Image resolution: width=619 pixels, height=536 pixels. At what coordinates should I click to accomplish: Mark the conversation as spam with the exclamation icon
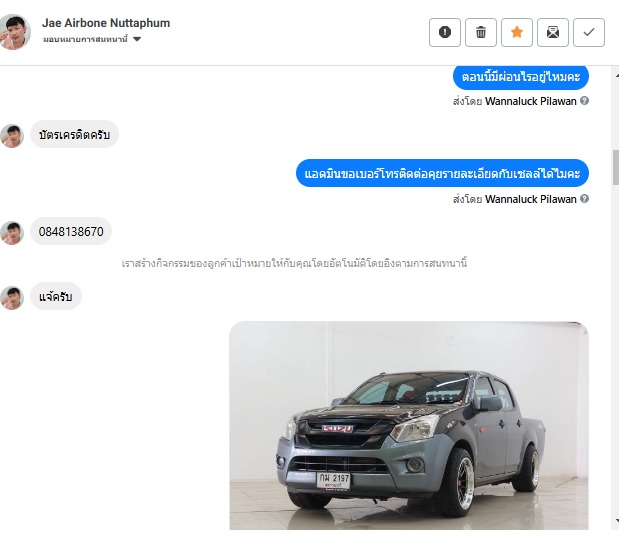pos(445,32)
